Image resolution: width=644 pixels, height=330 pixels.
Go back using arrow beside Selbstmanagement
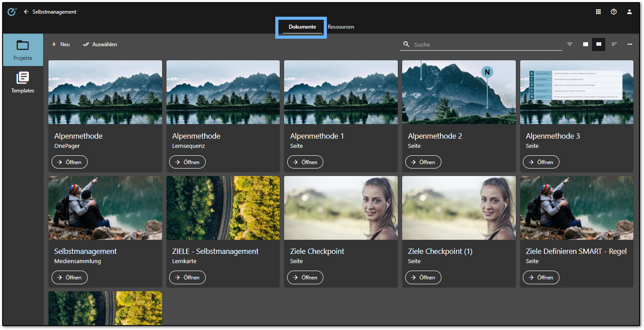26,12
